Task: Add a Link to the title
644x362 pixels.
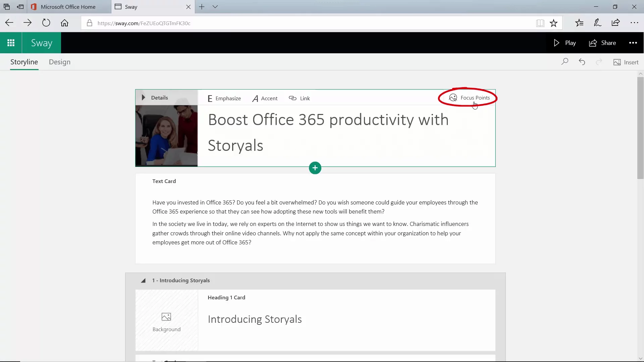Action: (x=299, y=98)
